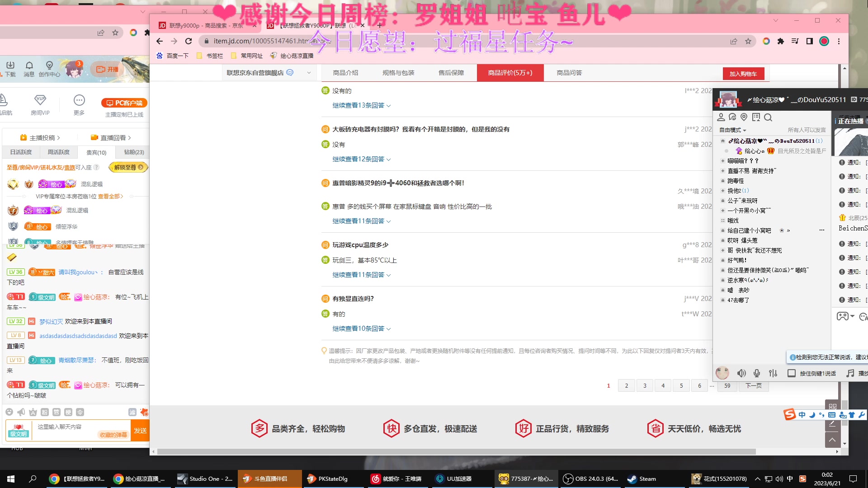Screen dimensions: 868x488
Task: Expand the 联想京东自营旗舰店 store dropdown
Action: tap(309, 73)
